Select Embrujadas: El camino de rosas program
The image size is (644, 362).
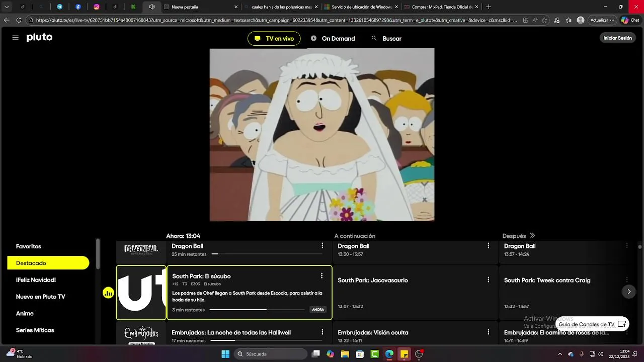[x=568, y=334]
